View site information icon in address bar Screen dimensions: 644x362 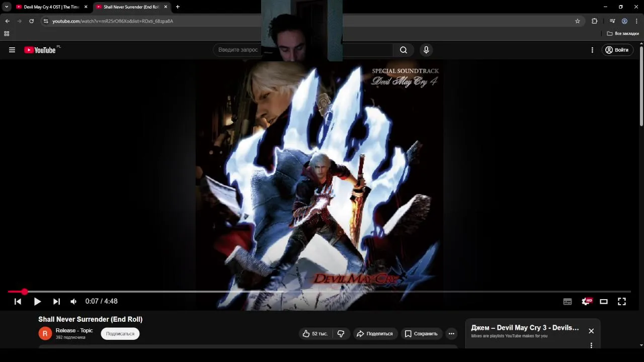point(46,21)
